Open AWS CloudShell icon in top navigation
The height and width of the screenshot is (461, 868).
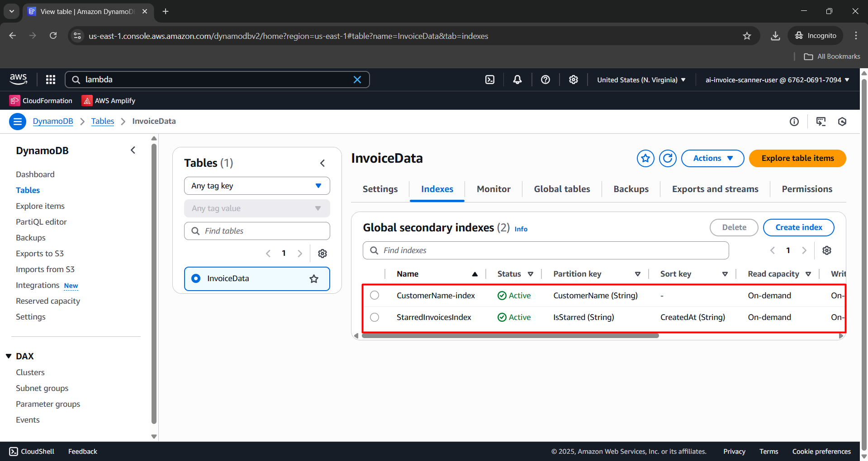490,80
